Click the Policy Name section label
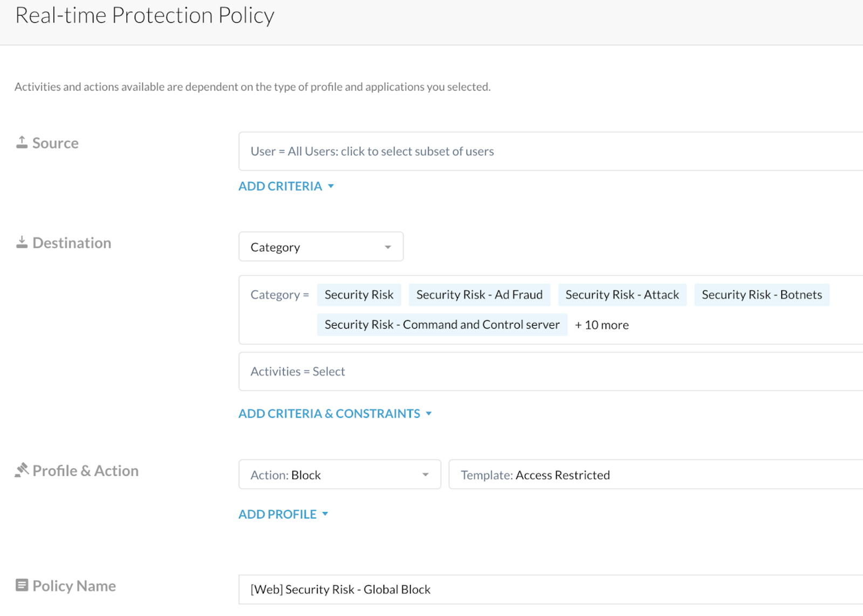 pyautogui.click(x=74, y=586)
